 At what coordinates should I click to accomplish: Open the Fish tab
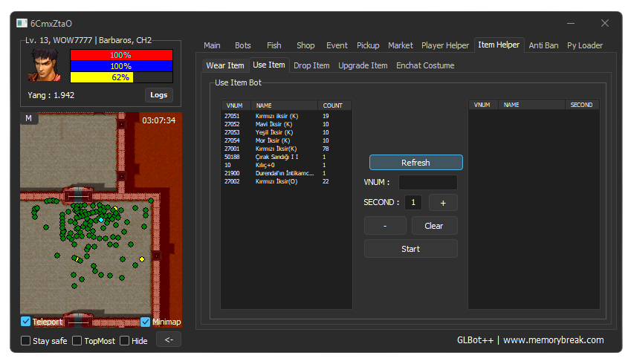coord(274,45)
